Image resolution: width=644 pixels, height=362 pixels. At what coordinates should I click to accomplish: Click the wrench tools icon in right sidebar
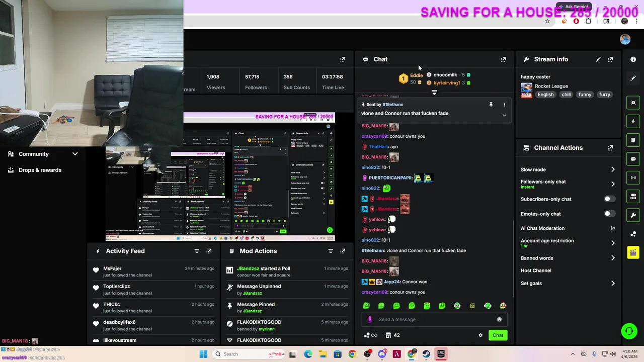633,215
